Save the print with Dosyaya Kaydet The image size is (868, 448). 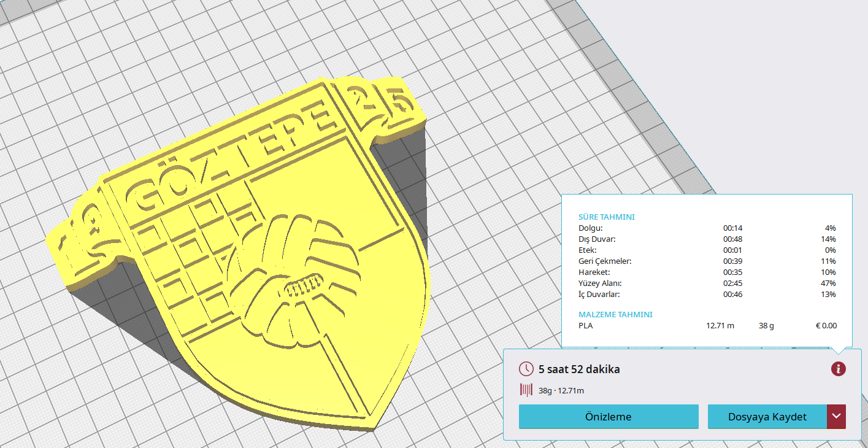767,417
